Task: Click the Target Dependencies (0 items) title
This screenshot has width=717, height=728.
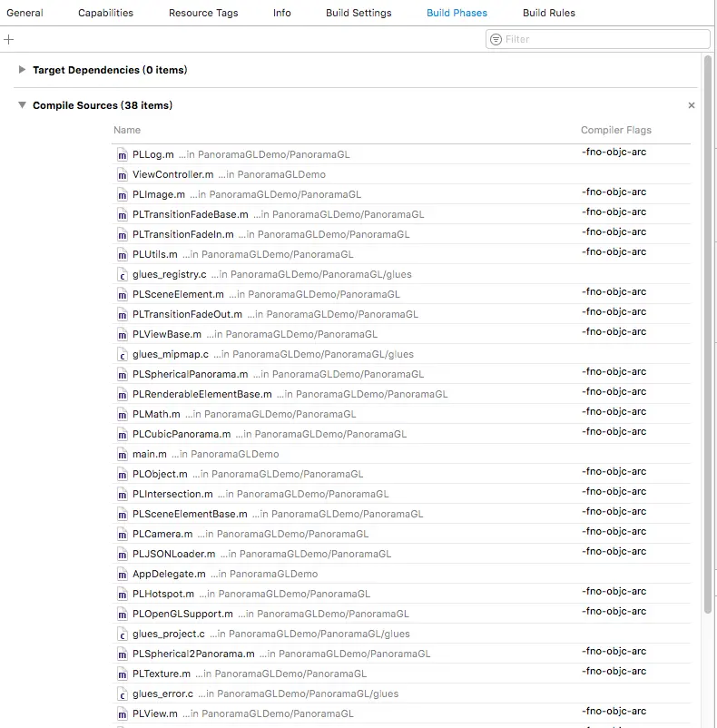Action: pos(110,70)
